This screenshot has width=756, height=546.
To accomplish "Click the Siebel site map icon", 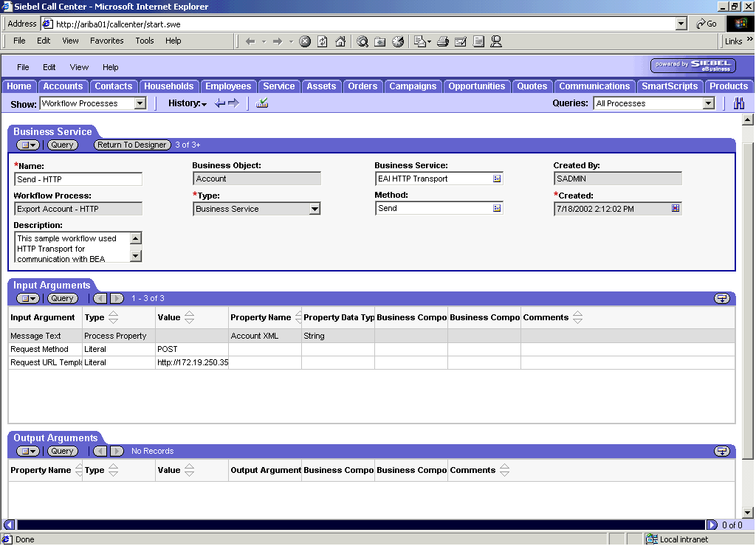I will (262, 103).
